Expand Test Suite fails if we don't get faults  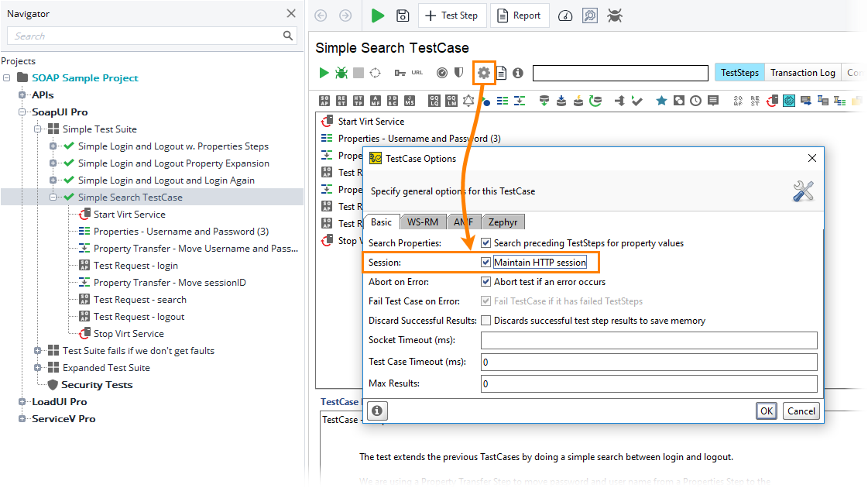[38, 351]
